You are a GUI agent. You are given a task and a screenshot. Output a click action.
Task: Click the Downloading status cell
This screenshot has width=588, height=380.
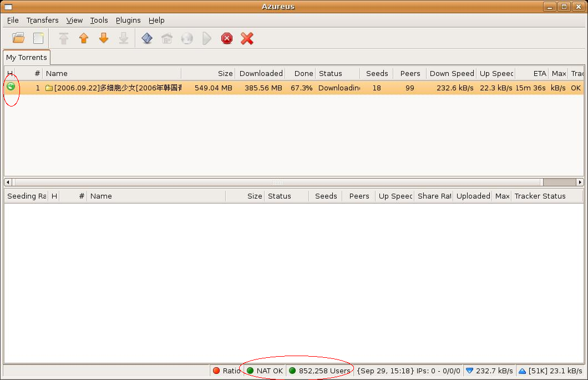339,88
